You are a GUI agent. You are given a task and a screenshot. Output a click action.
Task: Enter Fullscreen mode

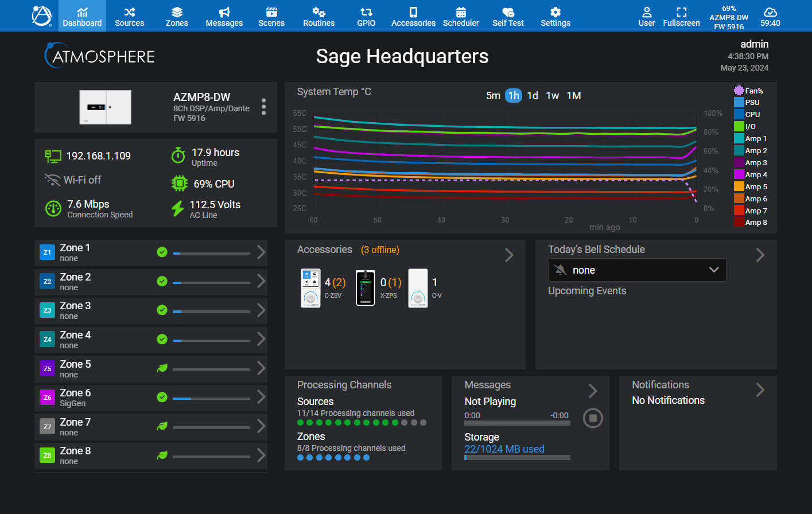coord(681,15)
